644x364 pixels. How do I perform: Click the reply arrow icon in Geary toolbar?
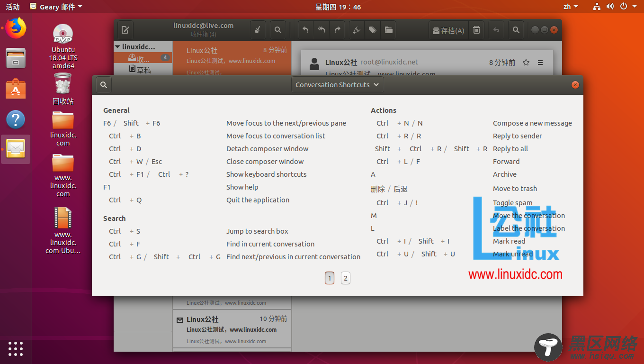305,30
